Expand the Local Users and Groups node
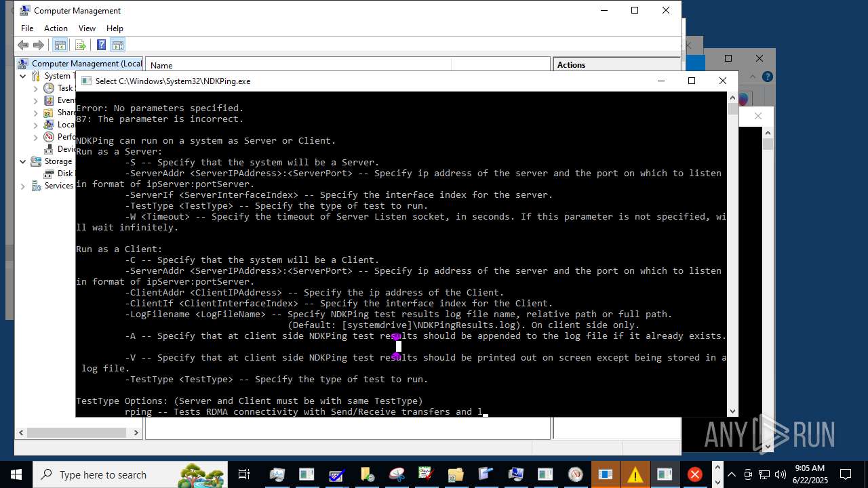Screen dimensions: 868x488 [x=35, y=125]
